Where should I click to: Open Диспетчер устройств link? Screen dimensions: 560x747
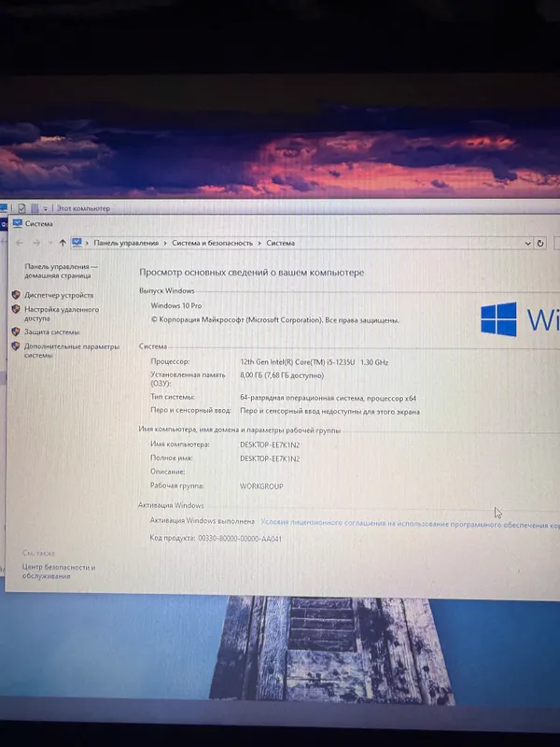[59, 295]
